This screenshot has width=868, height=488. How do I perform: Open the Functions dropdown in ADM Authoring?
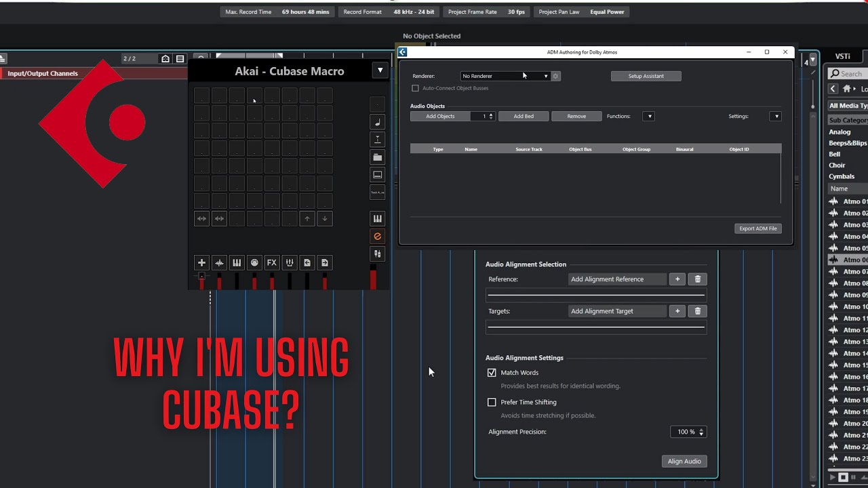click(649, 117)
